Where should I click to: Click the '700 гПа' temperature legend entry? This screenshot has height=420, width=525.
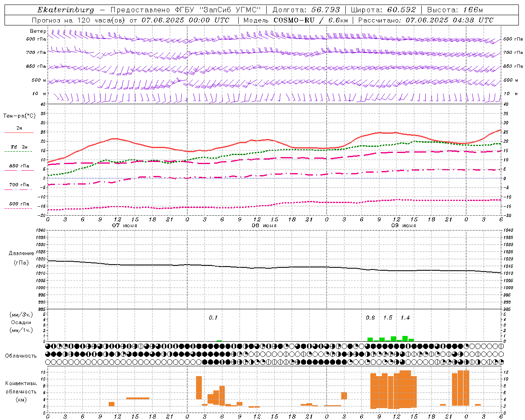(19, 185)
